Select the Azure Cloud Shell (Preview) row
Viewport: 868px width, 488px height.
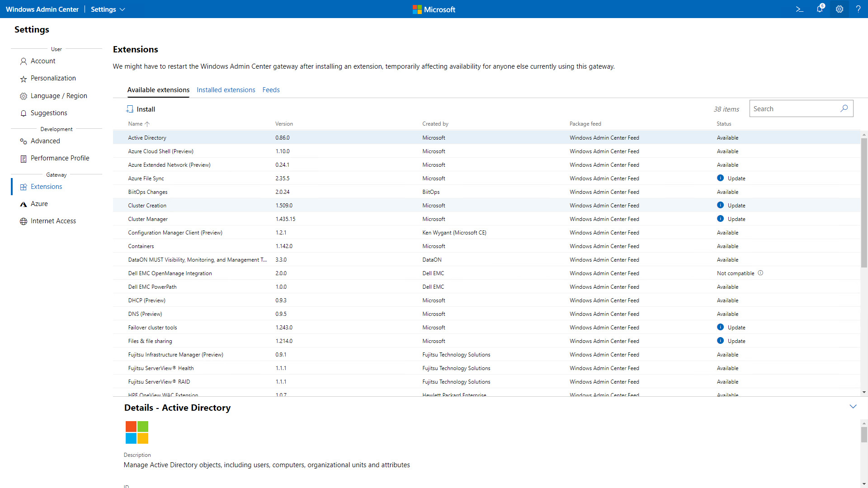coord(486,151)
